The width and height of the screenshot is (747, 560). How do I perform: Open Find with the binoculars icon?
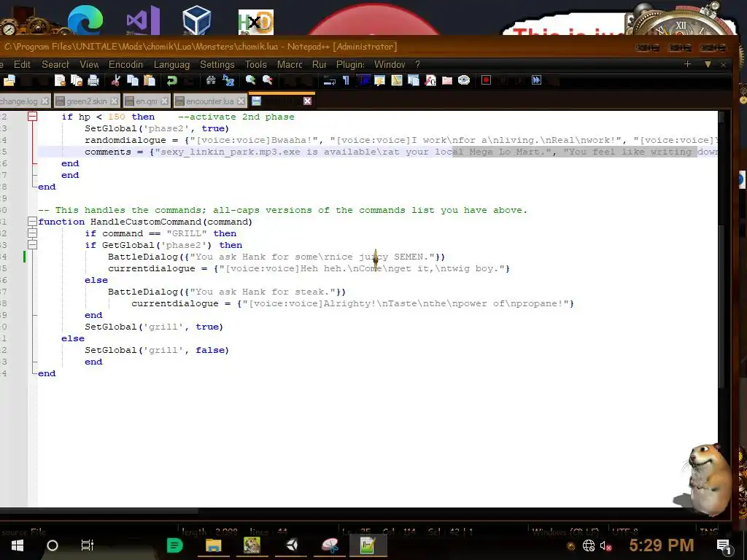click(x=211, y=80)
